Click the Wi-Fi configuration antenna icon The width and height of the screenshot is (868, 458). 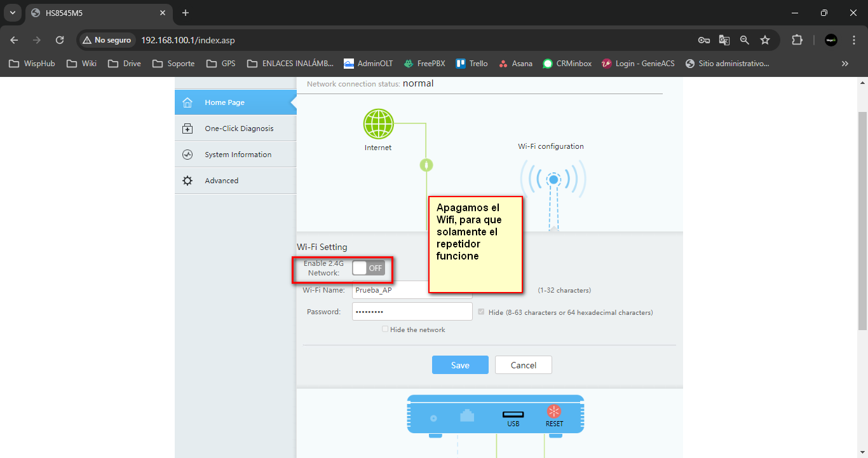click(553, 181)
